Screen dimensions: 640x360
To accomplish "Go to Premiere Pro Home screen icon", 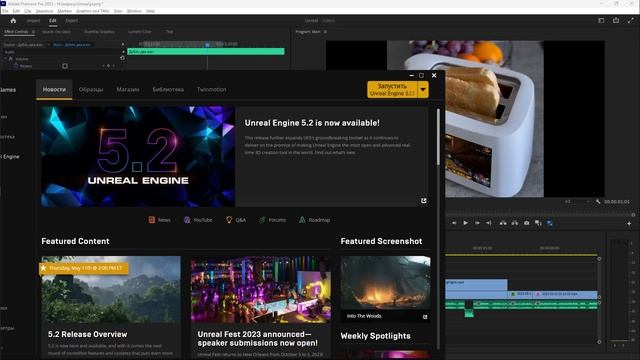I will pyautogui.click(x=13, y=20).
